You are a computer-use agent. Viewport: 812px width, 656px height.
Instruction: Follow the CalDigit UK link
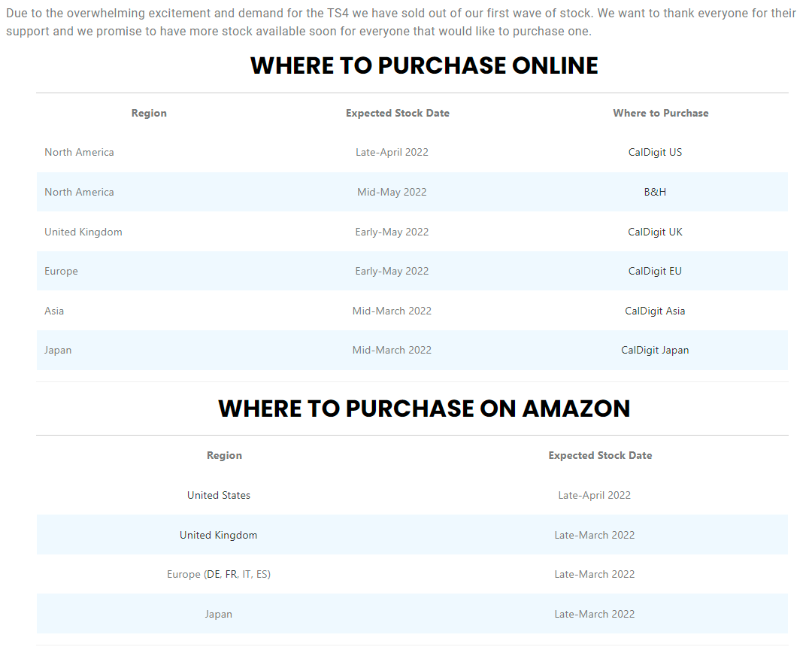pos(655,232)
